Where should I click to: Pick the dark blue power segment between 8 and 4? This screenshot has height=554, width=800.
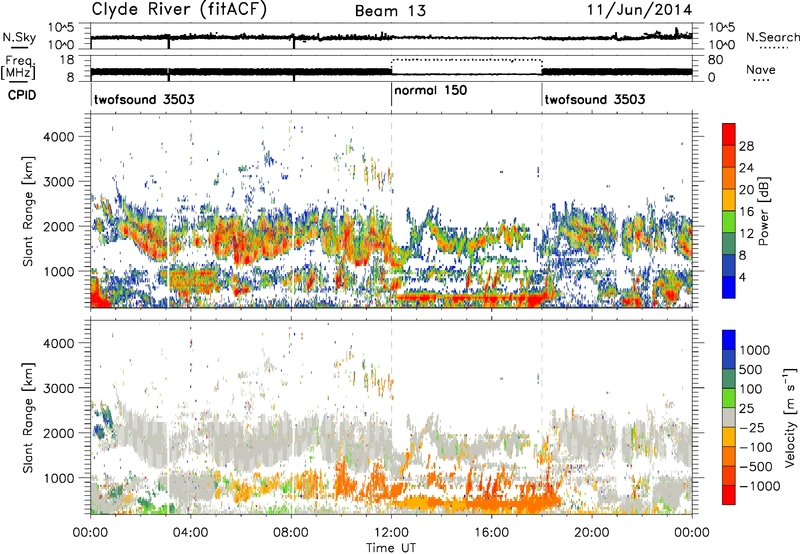pyautogui.click(x=729, y=266)
